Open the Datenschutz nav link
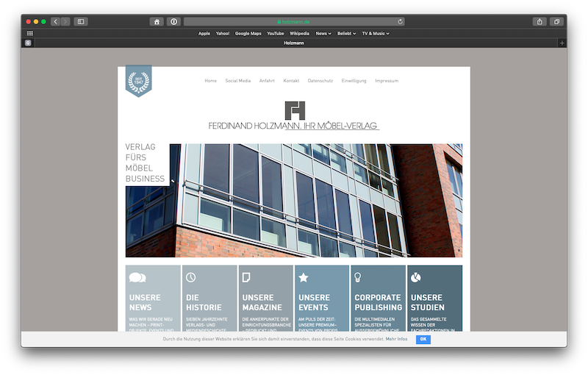Viewport: 588px width, 375px height. pyautogui.click(x=320, y=81)
